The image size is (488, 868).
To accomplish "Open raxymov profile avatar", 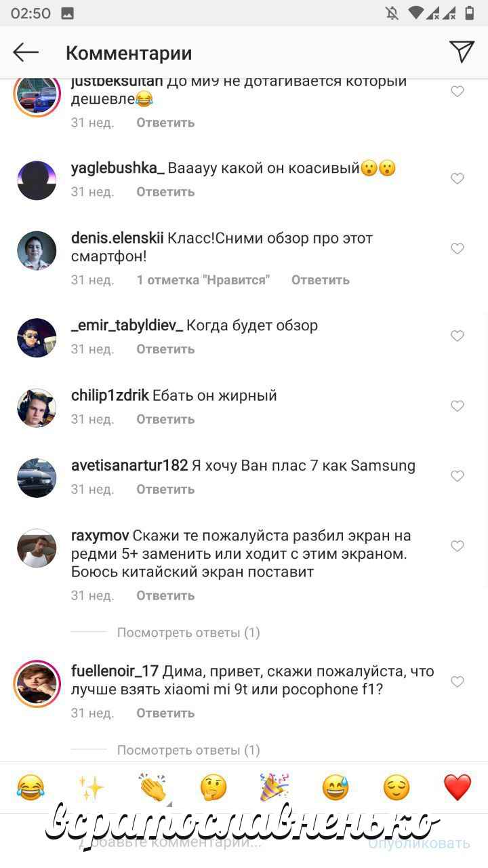I will (37, 548).
